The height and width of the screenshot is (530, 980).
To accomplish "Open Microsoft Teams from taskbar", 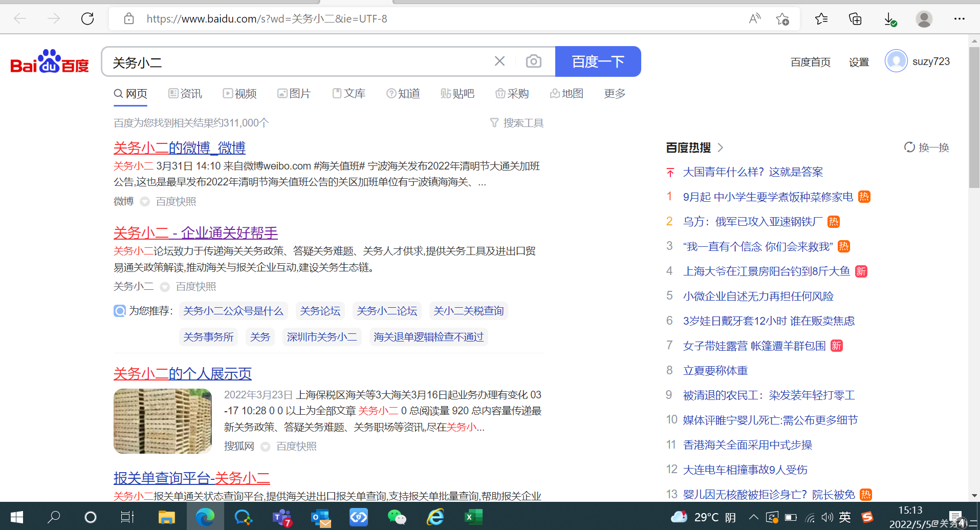I will point(282,518).
